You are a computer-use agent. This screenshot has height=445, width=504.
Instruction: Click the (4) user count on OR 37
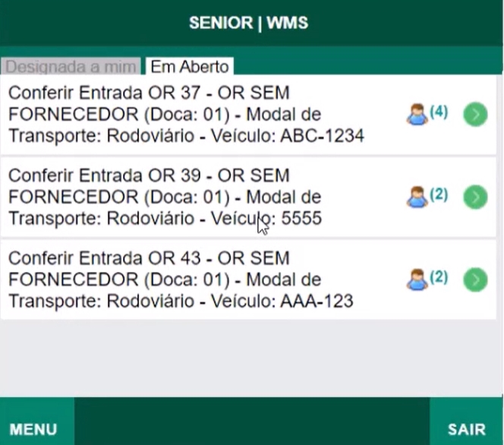pos(439,112)
